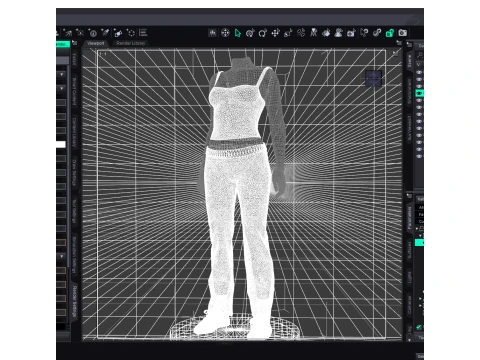480x360 pixels.
Task: Click the search magnifier in the Scene pane
Action: pos(420,55)
